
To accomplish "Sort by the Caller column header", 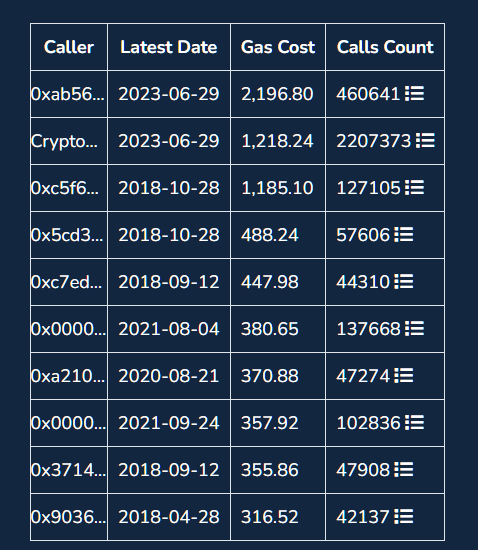I will pyautogui.click(x=69, y=47).
